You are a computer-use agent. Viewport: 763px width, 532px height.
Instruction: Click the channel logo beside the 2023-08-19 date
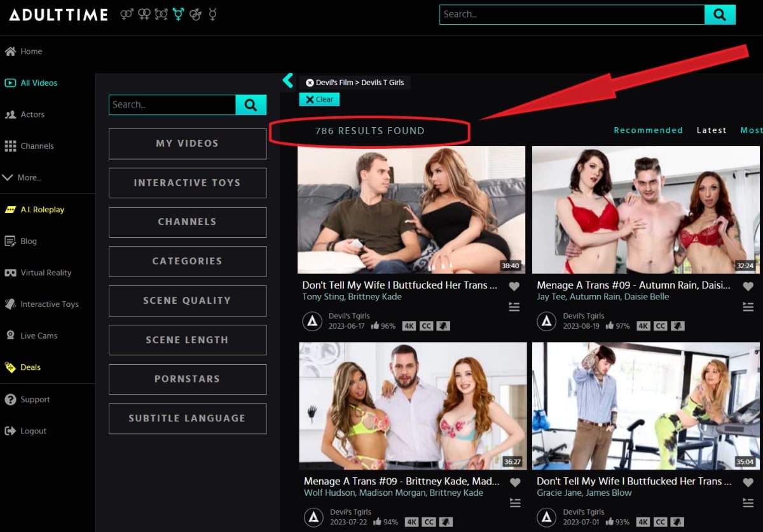point(547,322)
